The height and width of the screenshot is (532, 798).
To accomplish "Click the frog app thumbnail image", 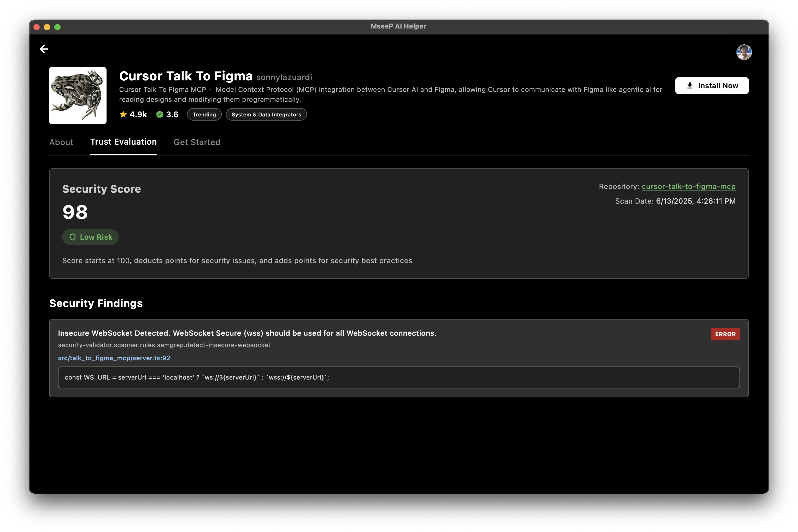I will pos(78,95).
